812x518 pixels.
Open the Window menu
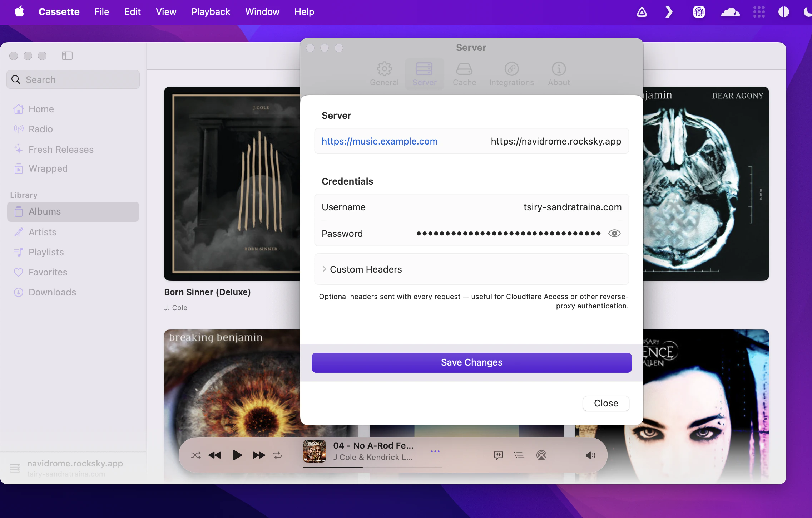262,12
